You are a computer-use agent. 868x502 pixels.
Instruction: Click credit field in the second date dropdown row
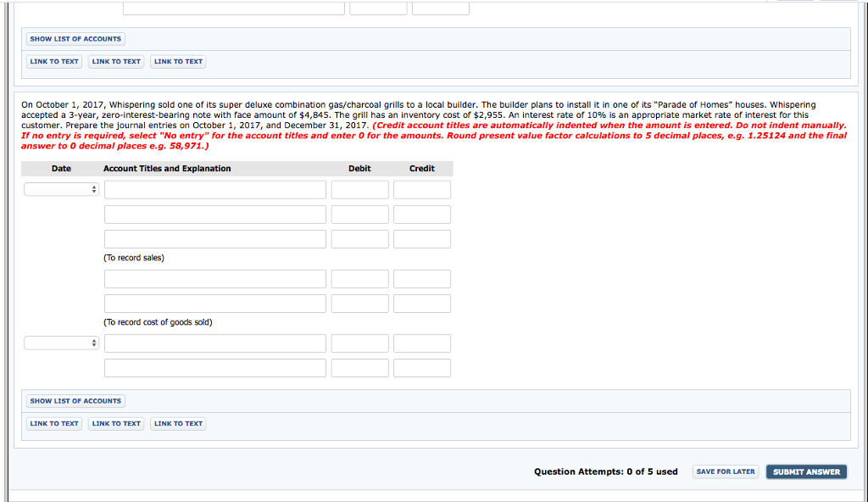422,343
